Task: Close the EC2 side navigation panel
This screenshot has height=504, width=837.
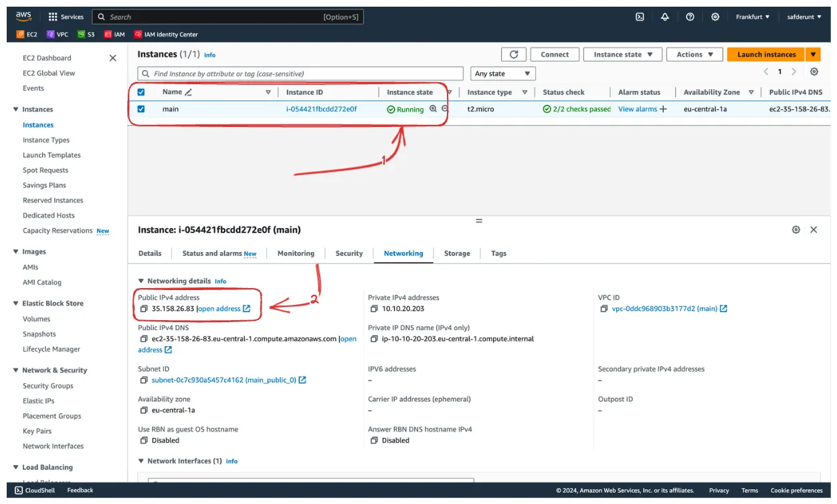Action: coord(112,58)
